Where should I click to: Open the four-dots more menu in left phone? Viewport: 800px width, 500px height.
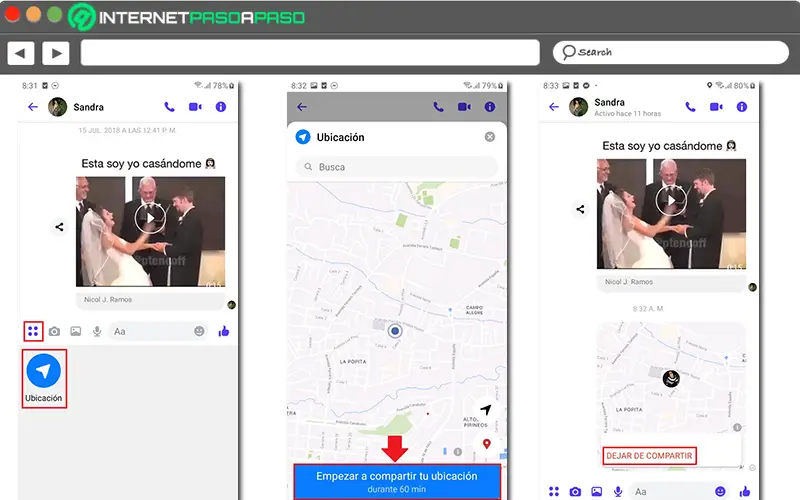[33, 331]
